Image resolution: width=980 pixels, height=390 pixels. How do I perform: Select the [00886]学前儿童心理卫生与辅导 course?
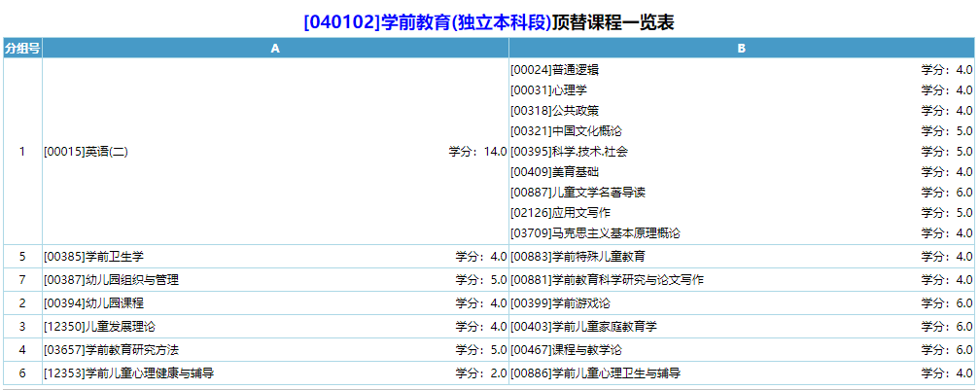(x=595, y=373)
